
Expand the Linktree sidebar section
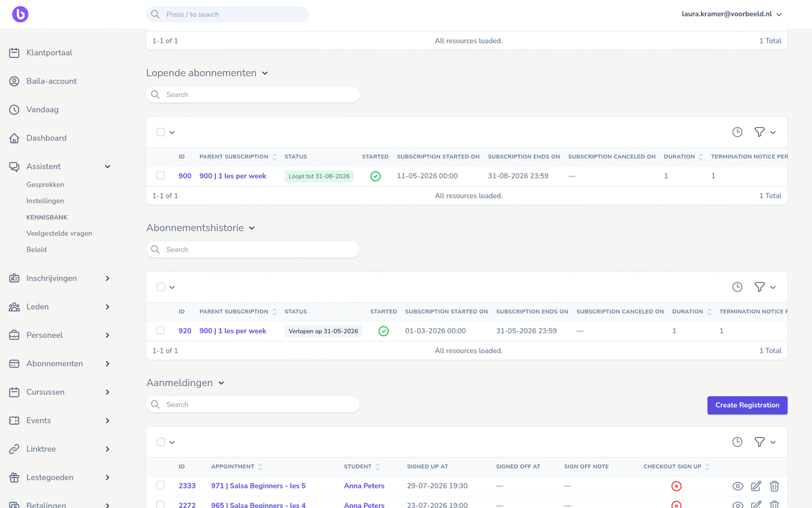tap(108, 449)
